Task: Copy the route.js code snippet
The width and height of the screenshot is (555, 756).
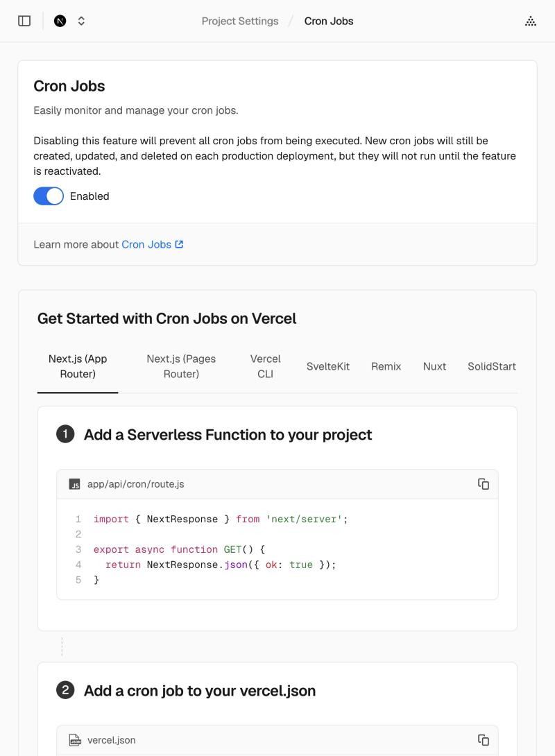Action: point(483,483)
